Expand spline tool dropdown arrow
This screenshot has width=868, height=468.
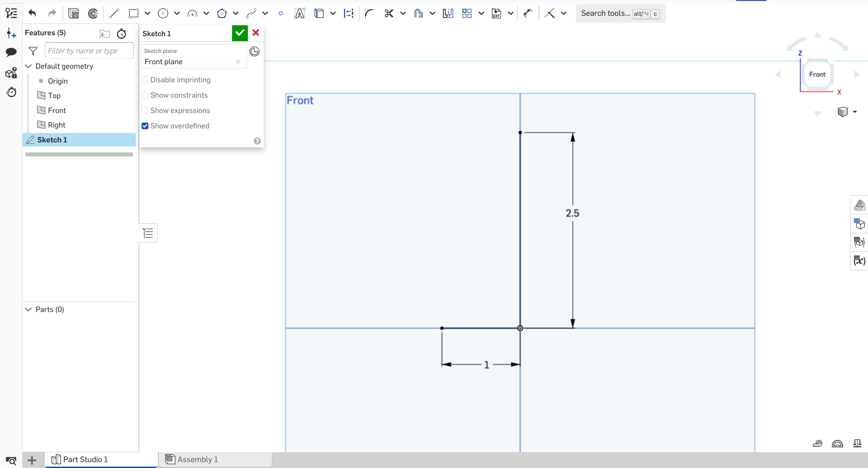click(265, 14)
